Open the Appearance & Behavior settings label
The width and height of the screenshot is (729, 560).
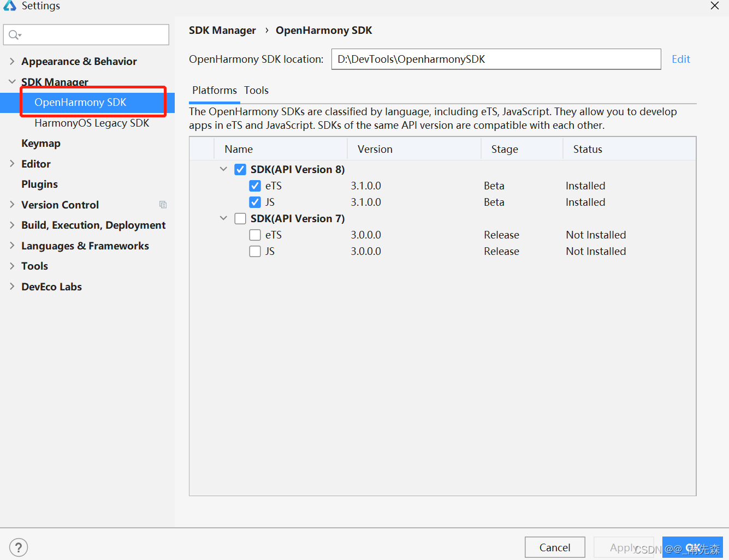click(79, 62)
